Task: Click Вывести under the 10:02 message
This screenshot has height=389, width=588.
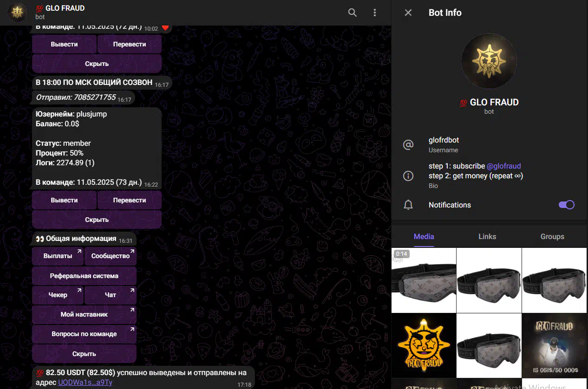Action: pos(64,44)
